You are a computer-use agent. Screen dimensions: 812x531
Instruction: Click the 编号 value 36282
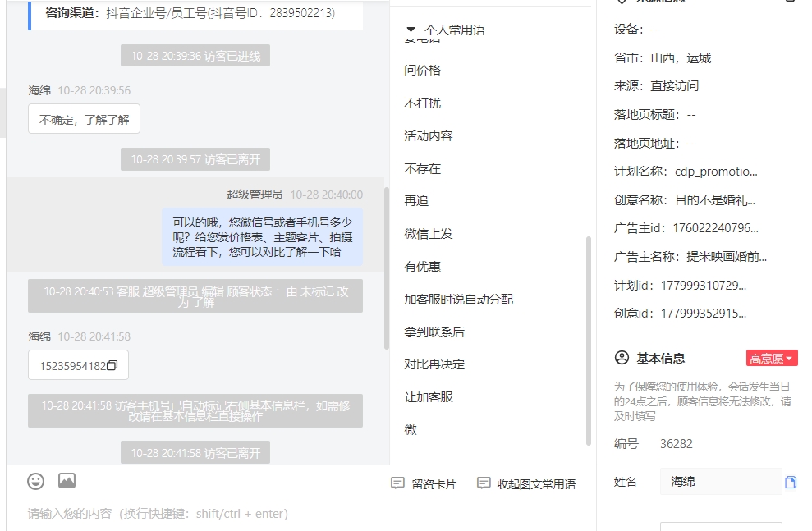[677, 443]
